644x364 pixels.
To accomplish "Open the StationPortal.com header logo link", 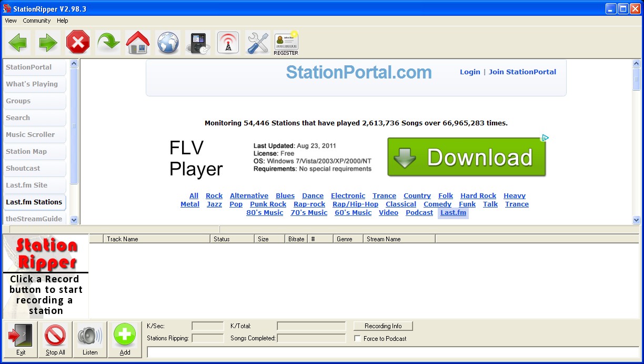I will 359,73.
